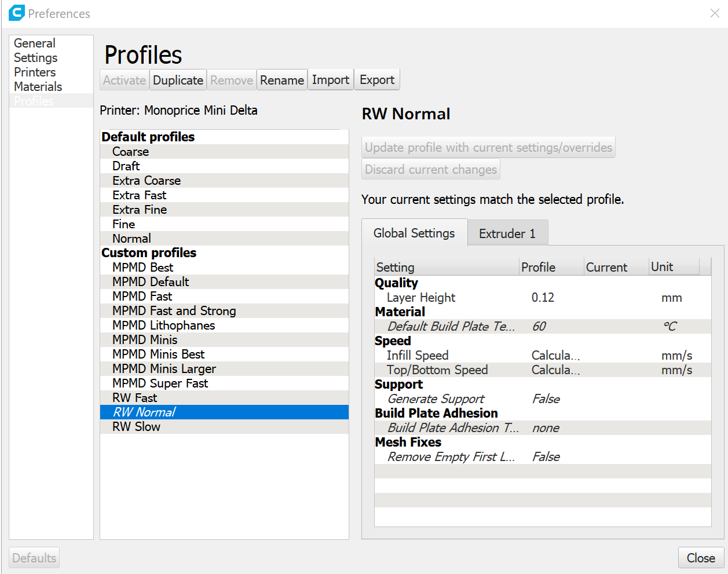
Task: Rename the selected profile
Action: (282, 80)
